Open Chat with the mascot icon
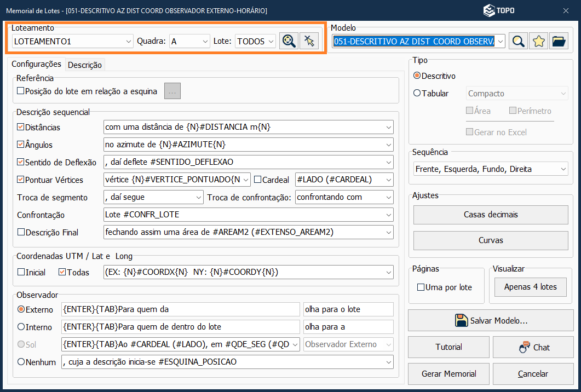 tap(533, 347)
